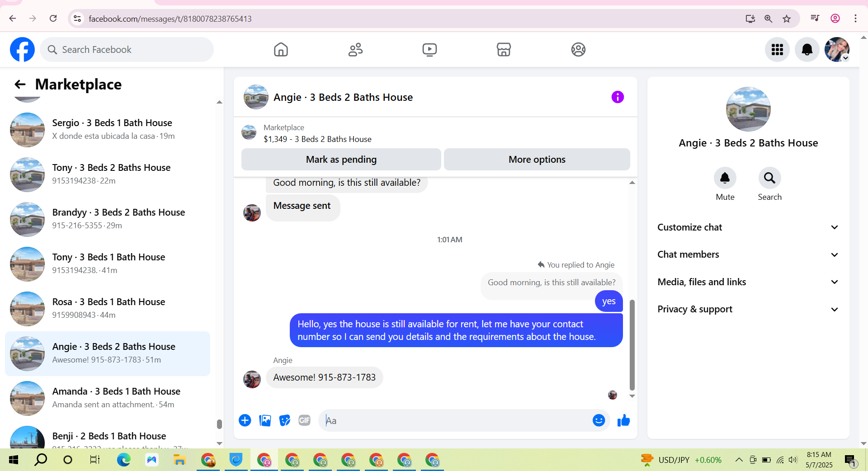Screen dimensions: 868x471
Task: Click Angie's large house thumbnail in sidebar
Action: 748,109
